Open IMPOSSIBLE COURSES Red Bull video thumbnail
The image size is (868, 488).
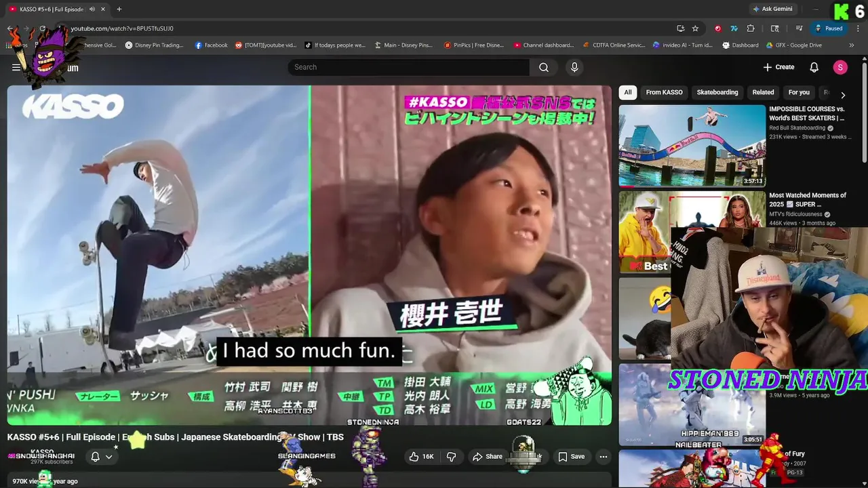pos(692,145)
